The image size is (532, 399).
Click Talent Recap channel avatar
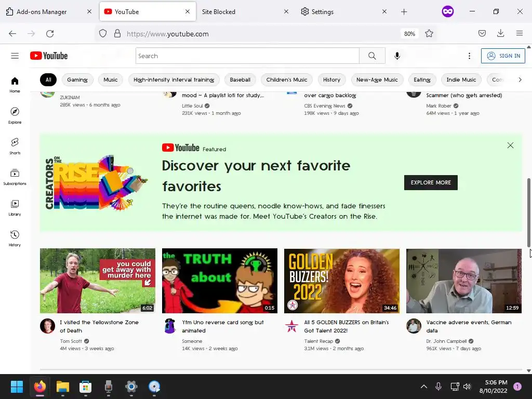pyautogui.click(x=291, y=326)
